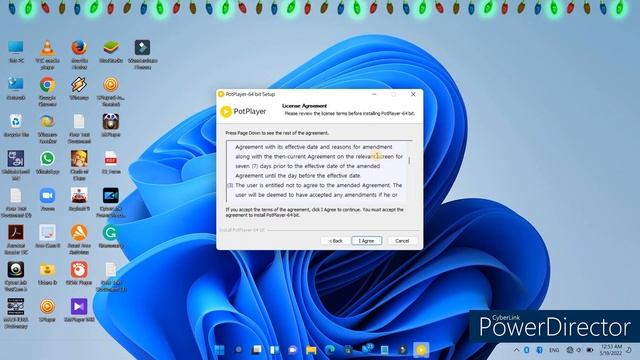The width and height of the screenshot is (640, 360).
Task: Open the taskbar clock and date
Action: (611, 350)
